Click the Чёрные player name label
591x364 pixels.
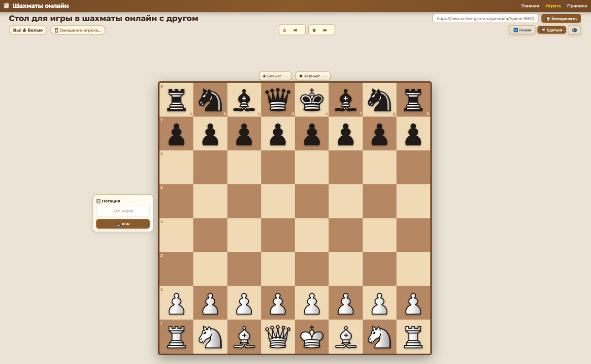(313, 76)
